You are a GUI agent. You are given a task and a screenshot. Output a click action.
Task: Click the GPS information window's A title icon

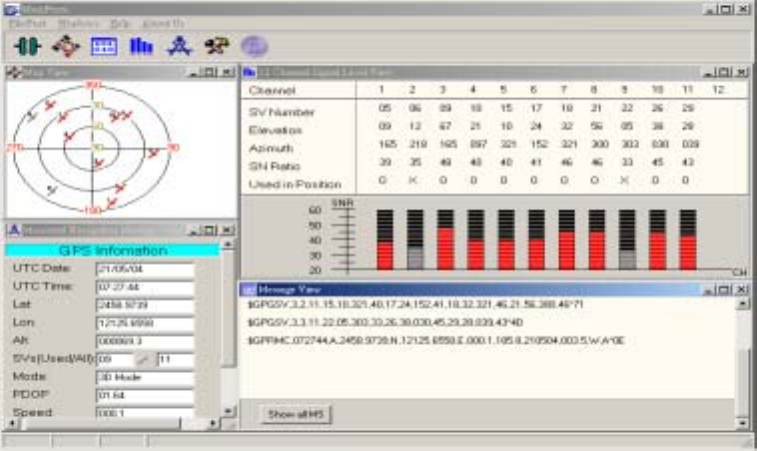point(14,230)
